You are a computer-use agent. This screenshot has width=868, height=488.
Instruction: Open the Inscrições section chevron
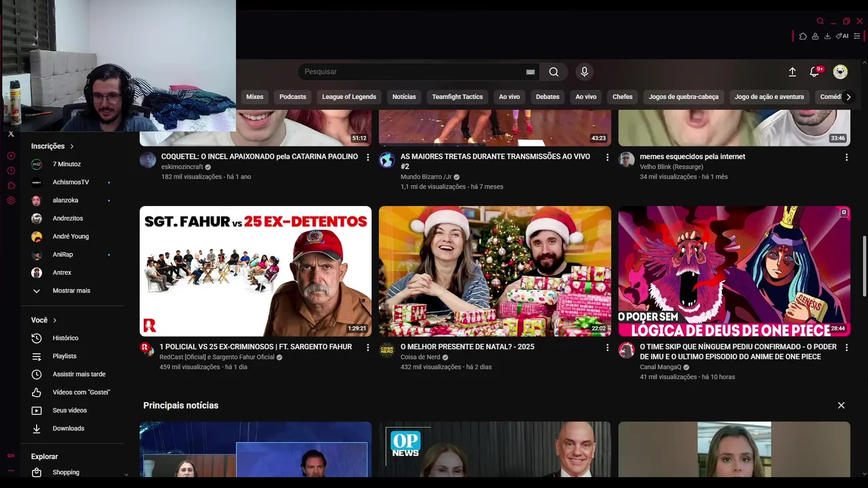[x=72, y=146]
